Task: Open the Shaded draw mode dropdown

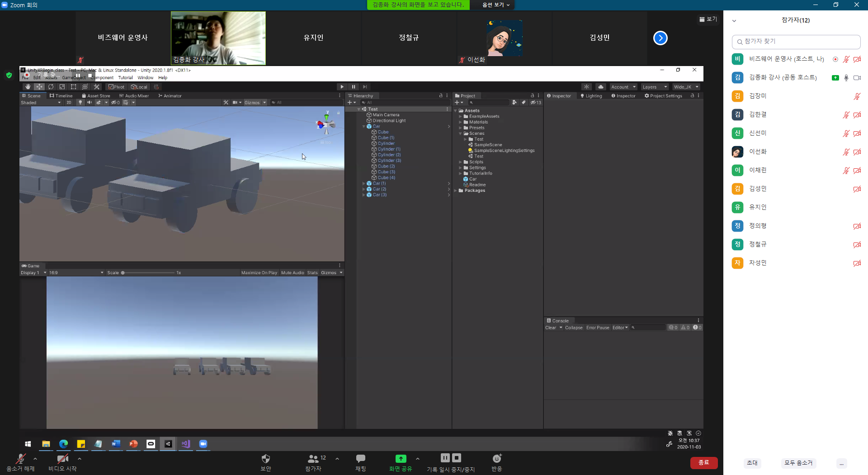Action: click(41, 103)
